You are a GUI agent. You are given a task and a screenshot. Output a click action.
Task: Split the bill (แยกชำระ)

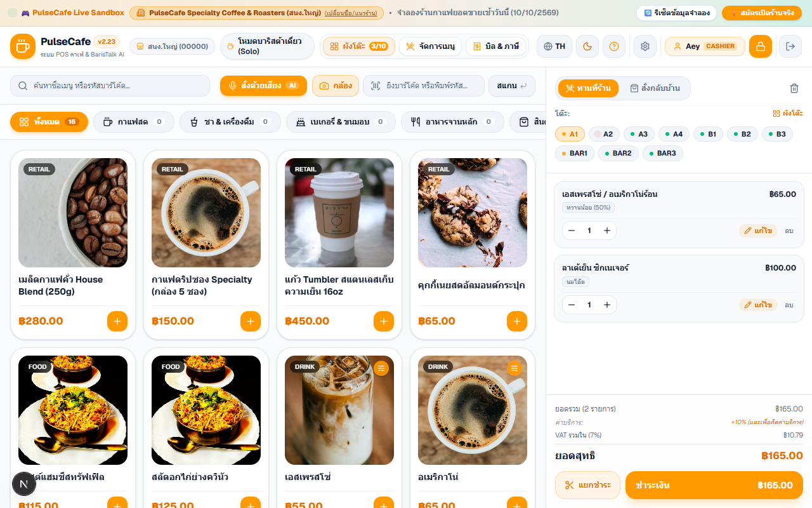587,485
